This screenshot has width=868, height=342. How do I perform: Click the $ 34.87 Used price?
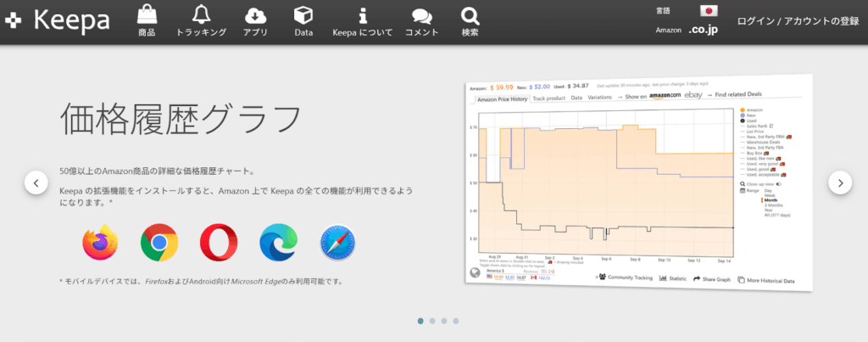click(578, 86)
